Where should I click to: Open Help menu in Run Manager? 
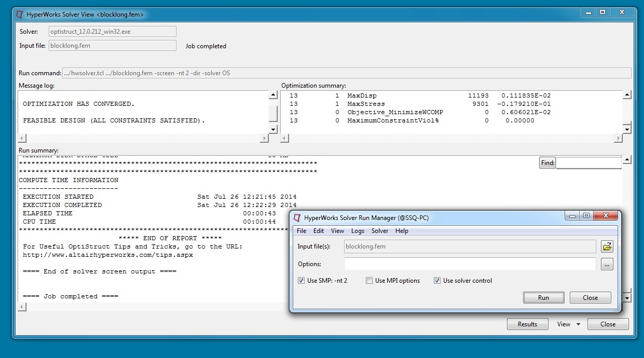click(x=402, y=231)
